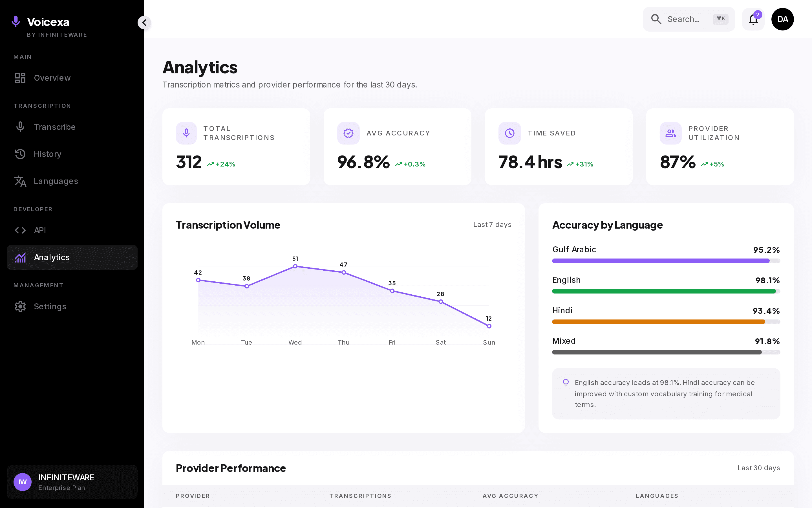This screenshot has height=508, width=812.
Task: Click the Hindi orange accuracy bar
Action: click(x=658, y=322)
